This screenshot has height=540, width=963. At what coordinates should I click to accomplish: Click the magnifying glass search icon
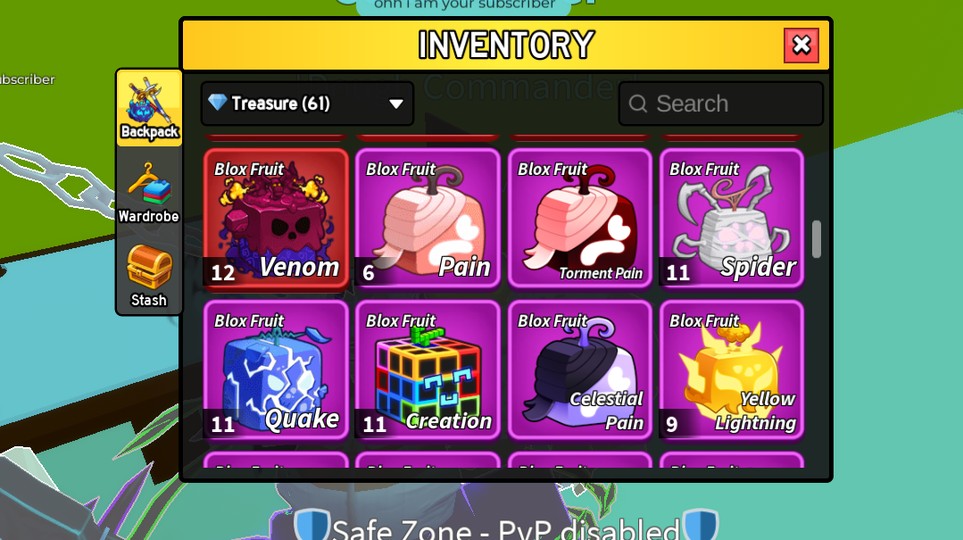click(638, 104)
